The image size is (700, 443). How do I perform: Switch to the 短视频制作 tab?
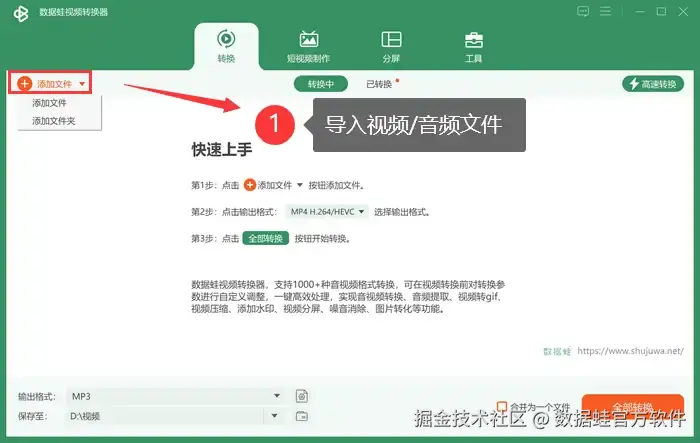coord(308,46)
